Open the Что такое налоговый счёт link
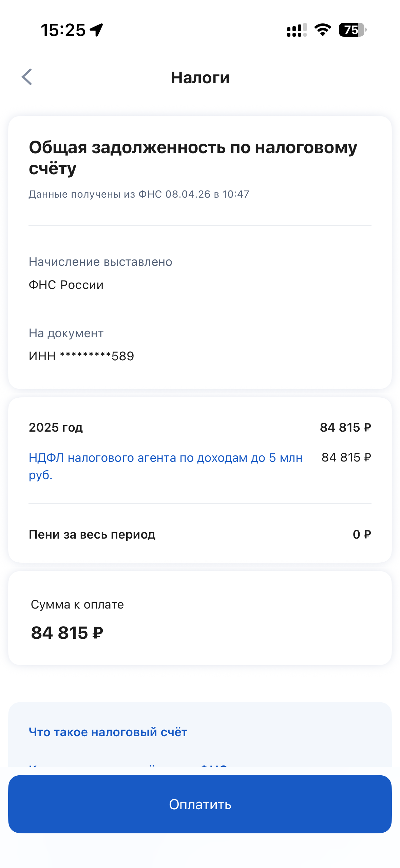This screenshot has height=868, width=400. (108, 732)
